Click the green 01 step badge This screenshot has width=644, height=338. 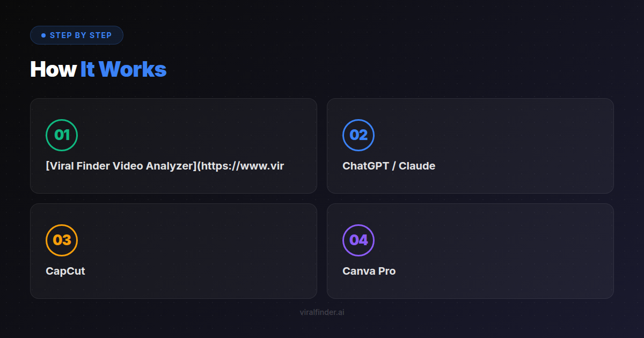coord(62,135)
